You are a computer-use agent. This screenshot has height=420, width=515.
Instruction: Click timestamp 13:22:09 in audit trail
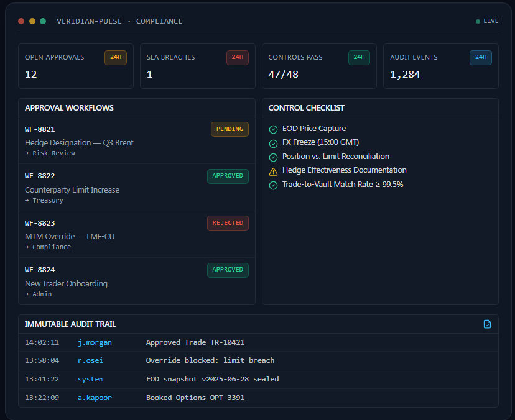point(42,398)
